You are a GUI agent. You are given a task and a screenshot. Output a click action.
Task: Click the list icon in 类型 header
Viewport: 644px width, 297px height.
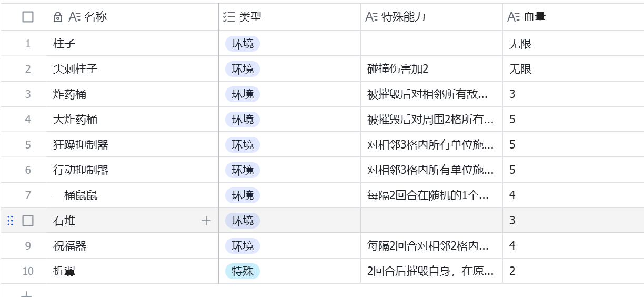click(x=228, y=17)
